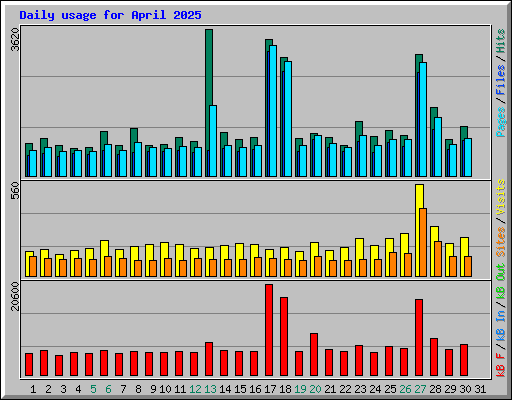Select the yellow visits bar for day 30
This screenshot has height=400, width=512.
point(464,257)
